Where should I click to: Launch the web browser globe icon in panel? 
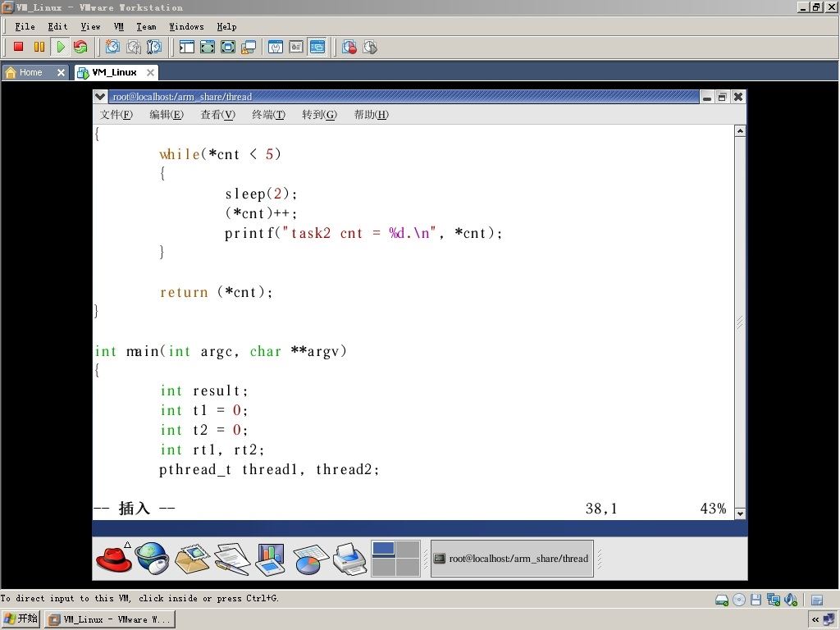[152, 558]
